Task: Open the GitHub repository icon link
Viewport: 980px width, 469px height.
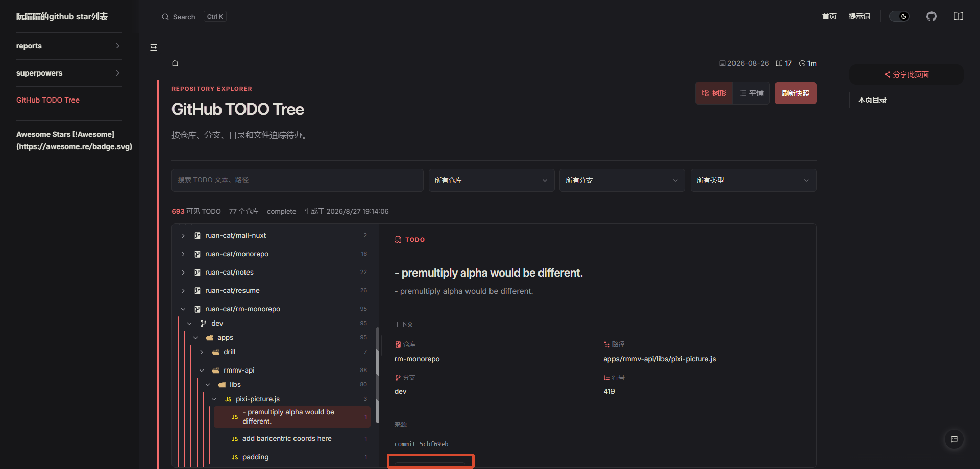Action: point(932,16)
